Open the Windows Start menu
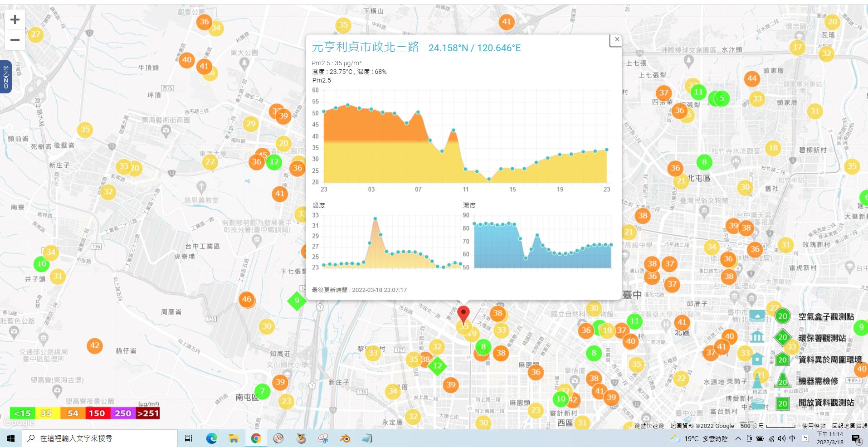This screenshot has width=868, height=447. (x=11, y=438)
